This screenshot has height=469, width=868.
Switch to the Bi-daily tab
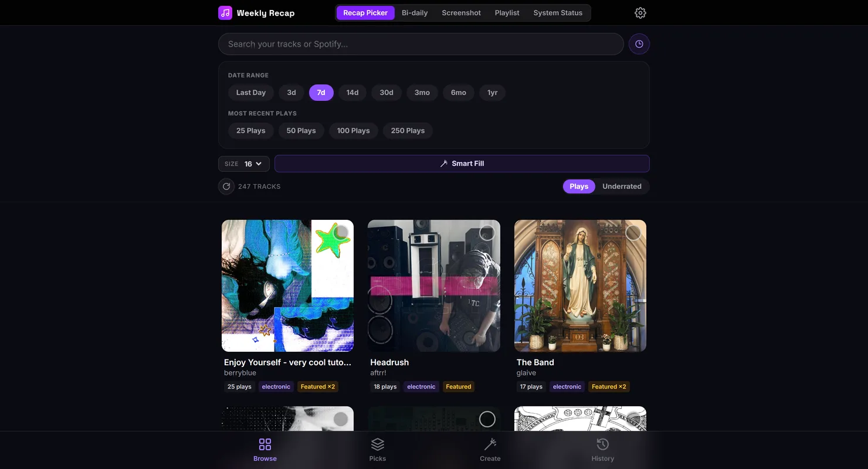pyautogui.click(x=415, y=13)
